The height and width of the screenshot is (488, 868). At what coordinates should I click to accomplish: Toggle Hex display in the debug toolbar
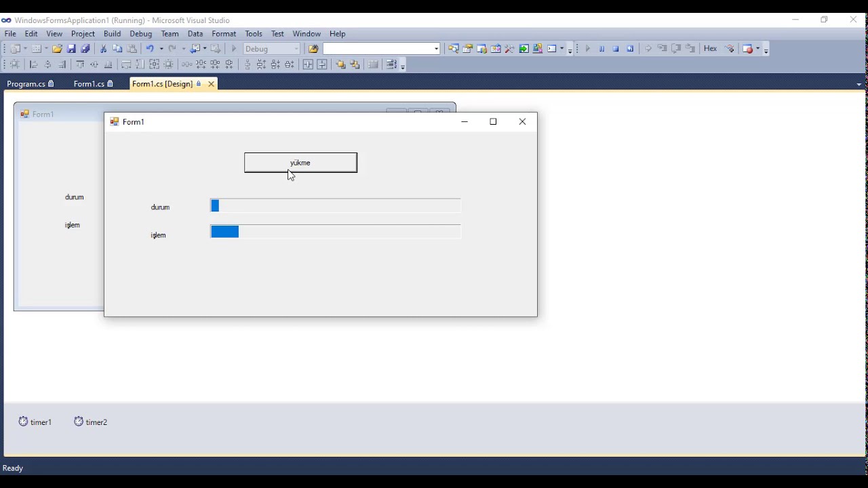tap(710, 49)
